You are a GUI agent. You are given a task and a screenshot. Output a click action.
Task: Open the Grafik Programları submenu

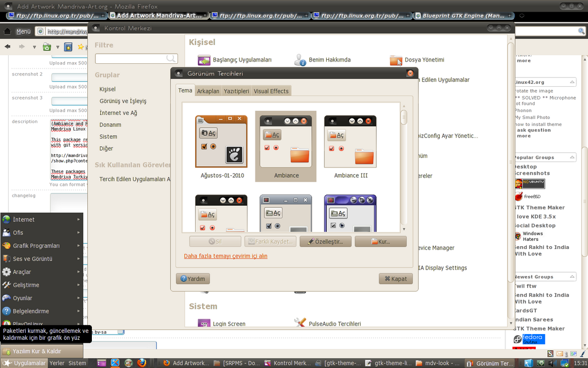[41, 246]
